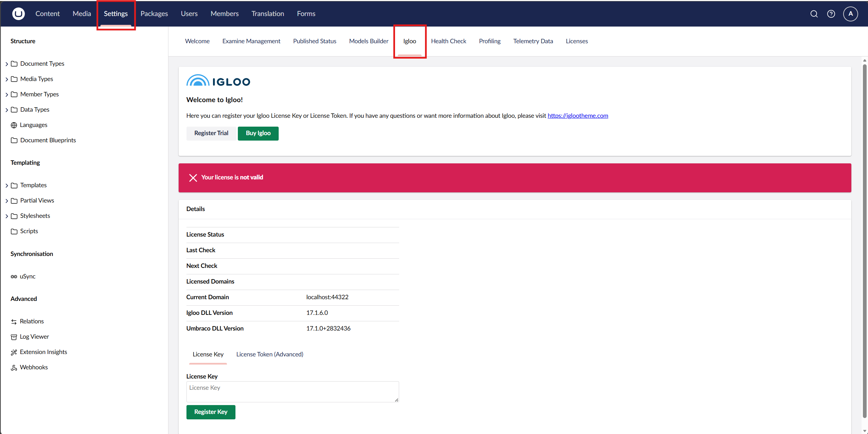Go to the Media section
This screenshot has width=868, height=434.
(x=82, y=14)
